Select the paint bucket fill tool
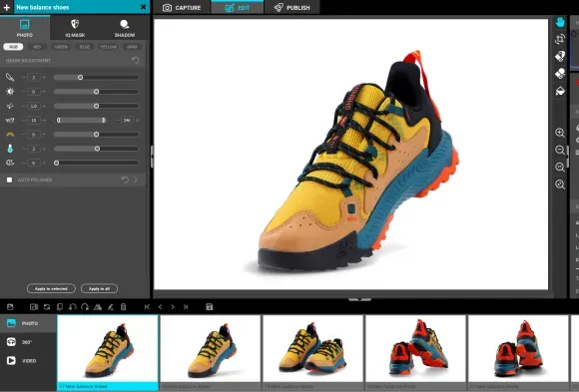This screenshot has width=579, height=392. tap(560, 91)
